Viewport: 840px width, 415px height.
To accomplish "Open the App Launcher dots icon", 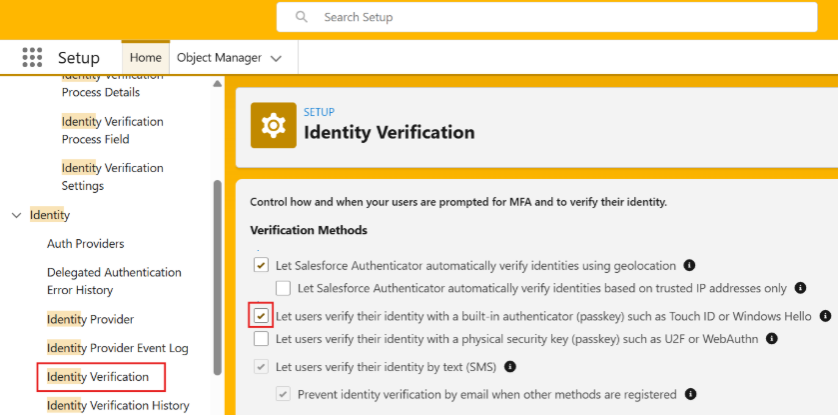I will (x=32, y=57).
